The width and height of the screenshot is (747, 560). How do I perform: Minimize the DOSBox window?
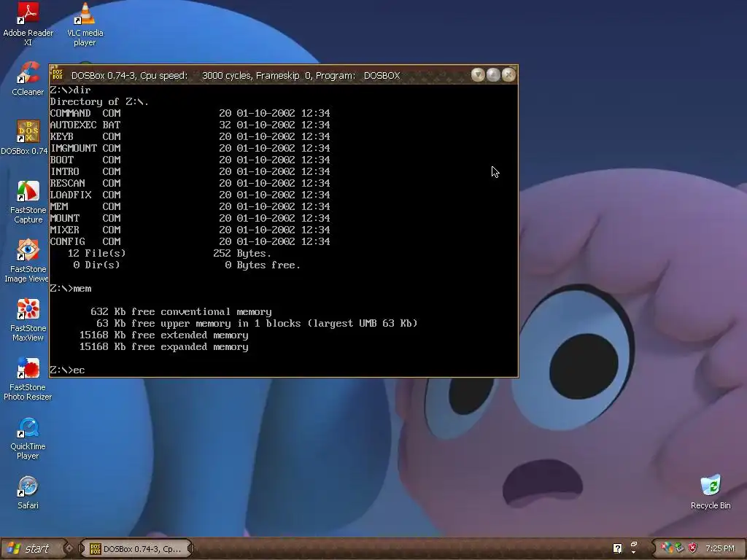point(478,75)
